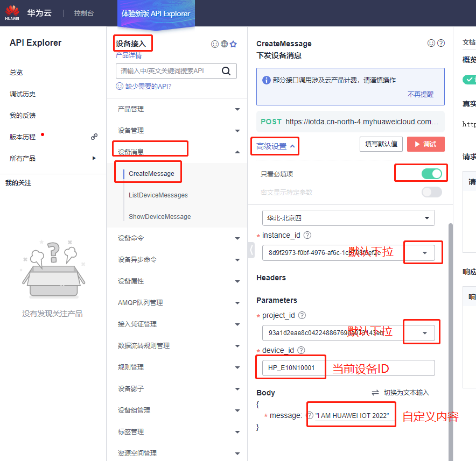Toggle off 只看必填项 switch
The image size is (476, 461).
pos(432,174)
